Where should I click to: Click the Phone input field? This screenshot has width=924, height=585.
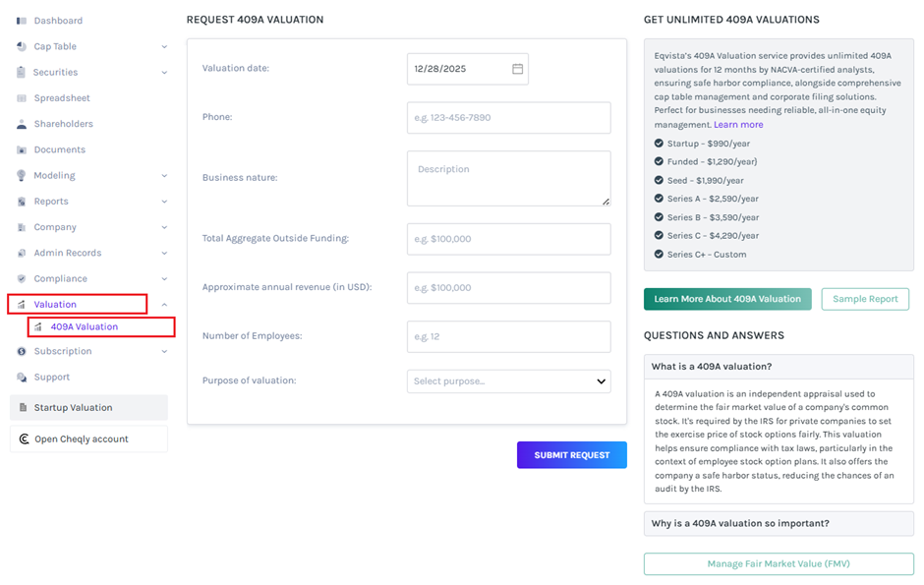point(508,118)
